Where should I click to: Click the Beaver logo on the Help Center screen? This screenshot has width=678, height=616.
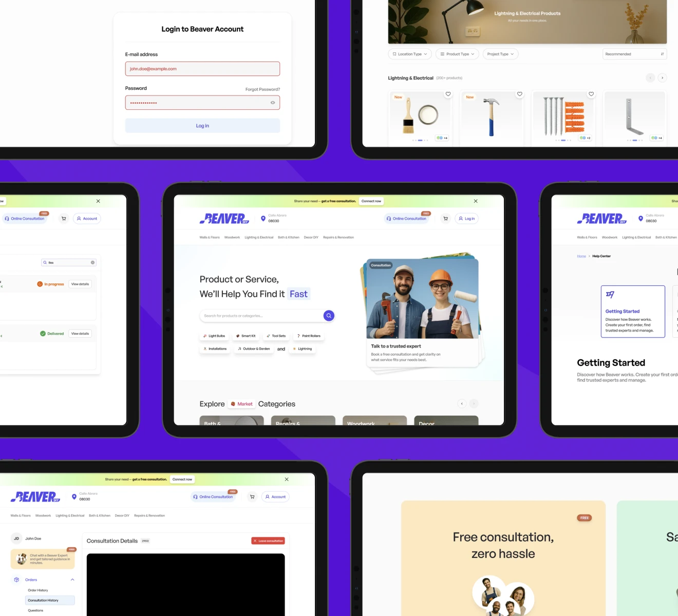click(x=602, y=219)
